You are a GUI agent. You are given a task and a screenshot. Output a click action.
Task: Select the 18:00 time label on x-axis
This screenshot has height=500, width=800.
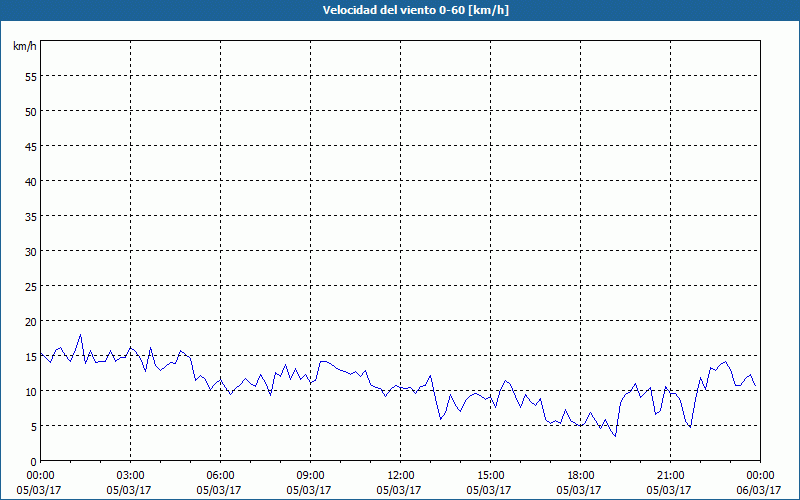[x=580, y=476]
